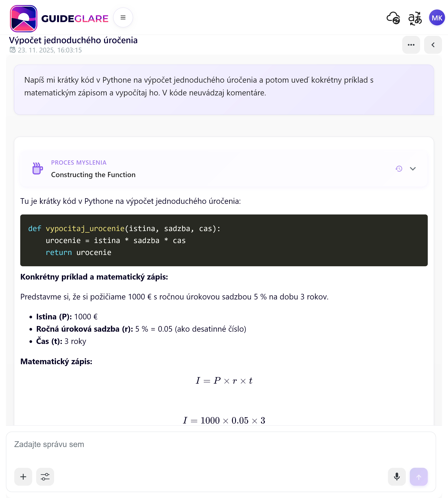Toggle the hamburger menu beside GuideGlare
Screen dimensions: 448x498
(x=123, y=17)
